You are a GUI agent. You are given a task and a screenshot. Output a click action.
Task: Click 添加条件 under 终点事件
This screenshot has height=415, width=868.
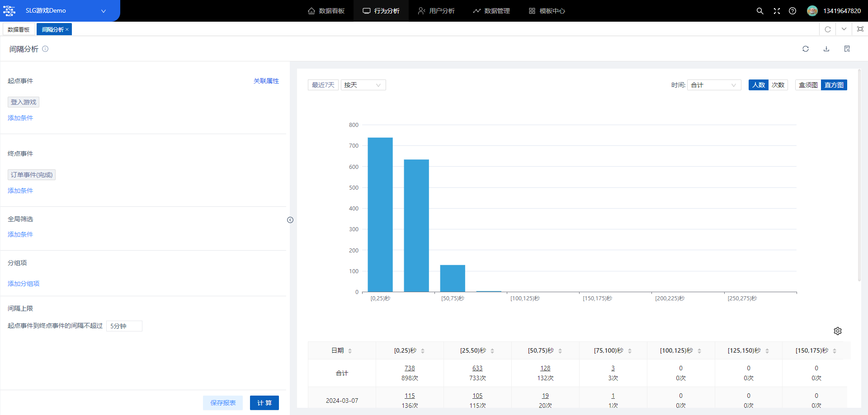(x=20, y=191)
